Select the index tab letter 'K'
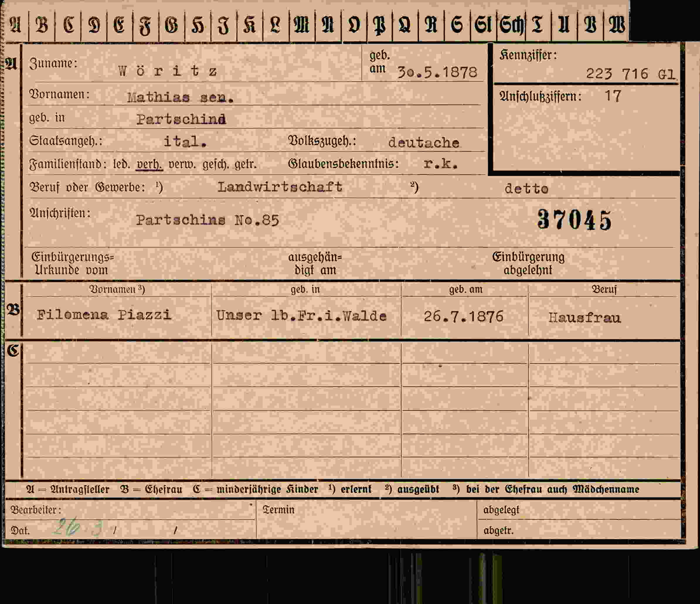The height and width of the screenshot is (604, 700). click(250, 25)
